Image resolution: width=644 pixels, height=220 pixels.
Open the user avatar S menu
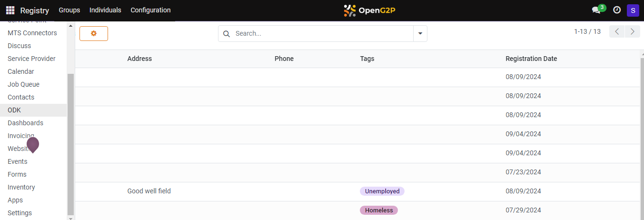633,10
